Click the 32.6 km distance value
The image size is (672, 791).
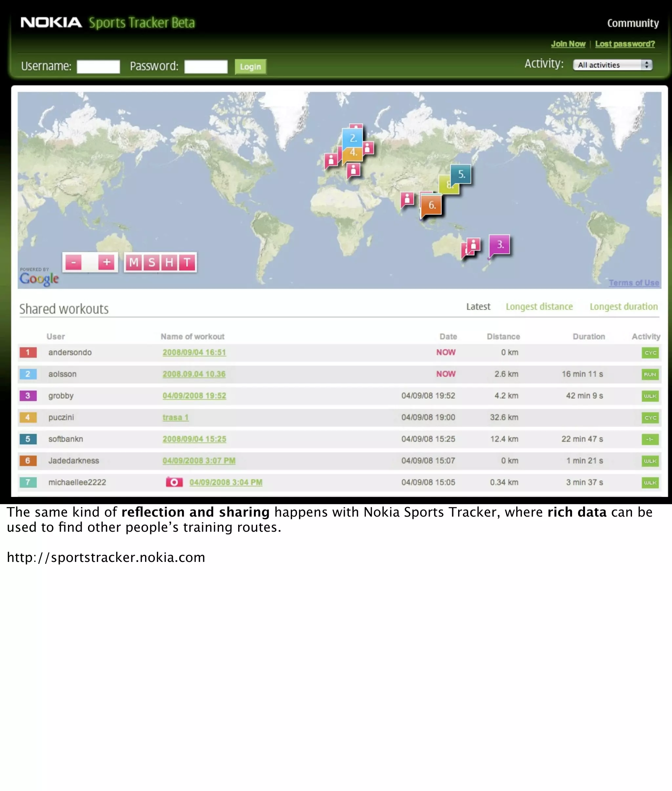pos(504,417)
